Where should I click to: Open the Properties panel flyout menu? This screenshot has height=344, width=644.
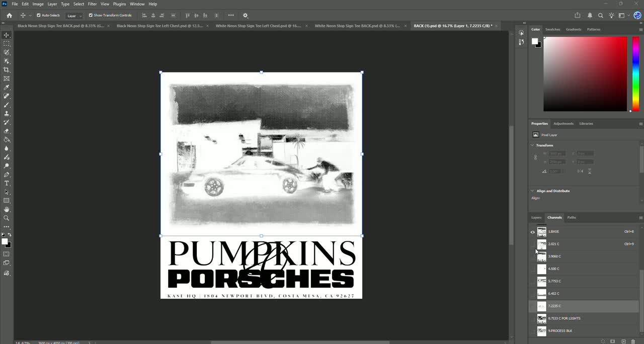click(640, 124)
